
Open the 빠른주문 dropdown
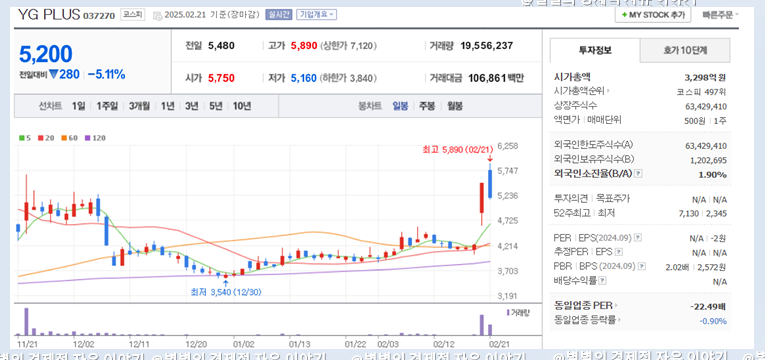(720, 15)
